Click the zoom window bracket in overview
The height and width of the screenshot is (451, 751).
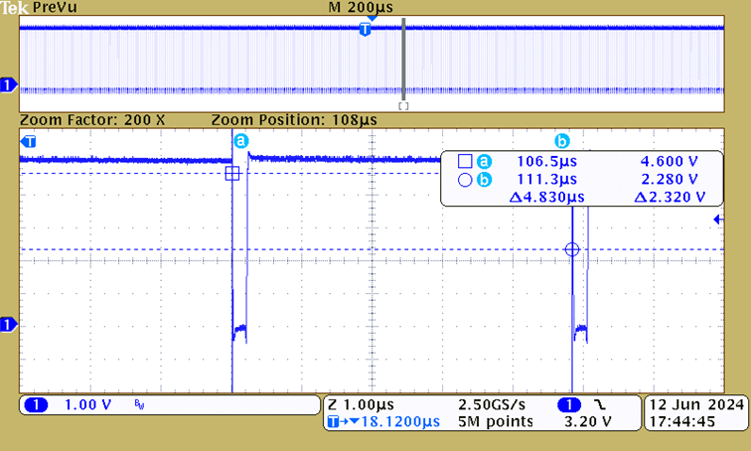click(403, 104)
